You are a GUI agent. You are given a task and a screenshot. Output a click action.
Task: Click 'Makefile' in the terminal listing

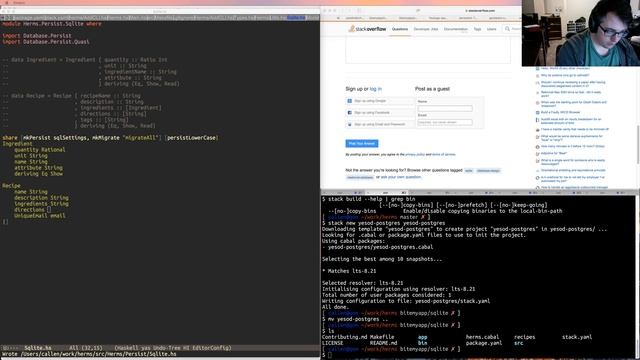tap(382, 337)
